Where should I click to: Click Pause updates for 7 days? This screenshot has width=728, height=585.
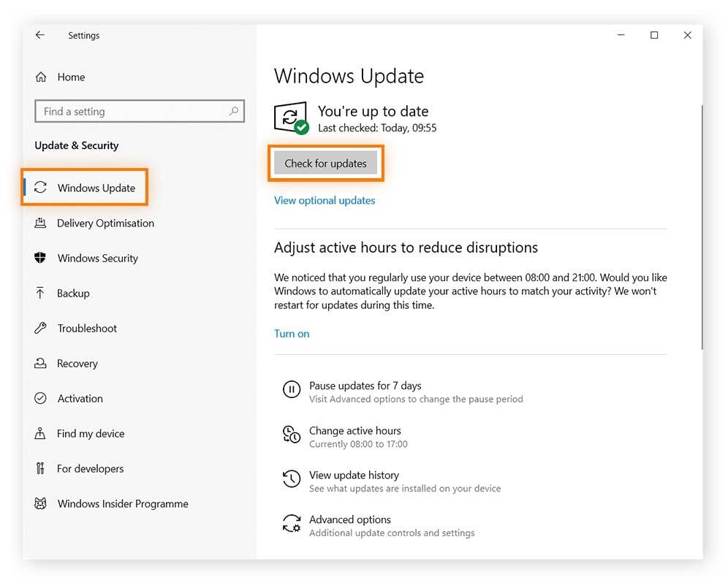point(365,386)
